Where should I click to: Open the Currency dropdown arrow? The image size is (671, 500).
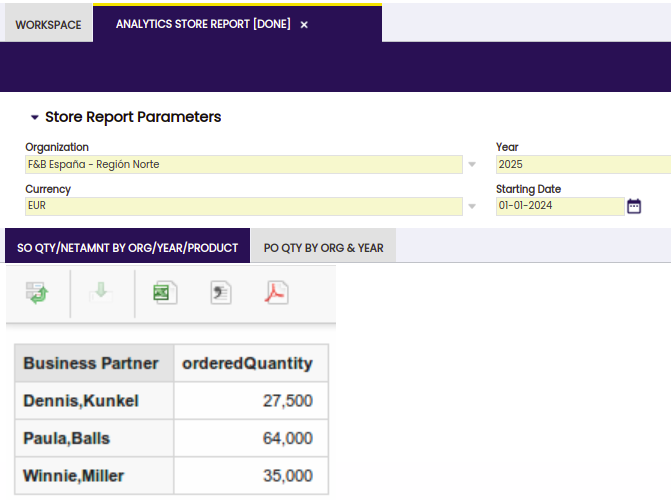472,206
